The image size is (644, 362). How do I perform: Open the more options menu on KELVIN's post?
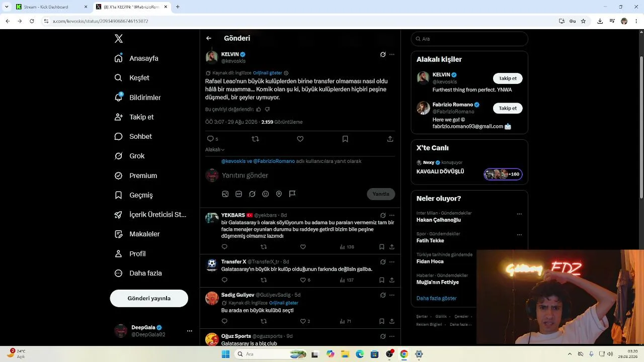[x=392, y=54]
